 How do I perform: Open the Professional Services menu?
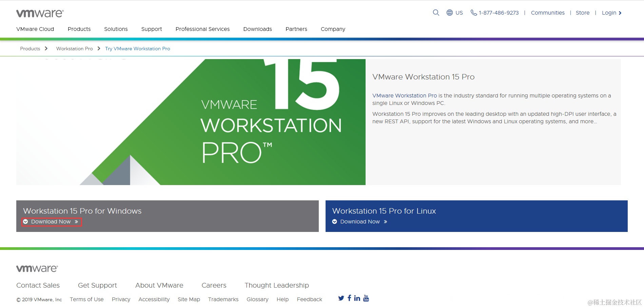[x=202, y=29]
